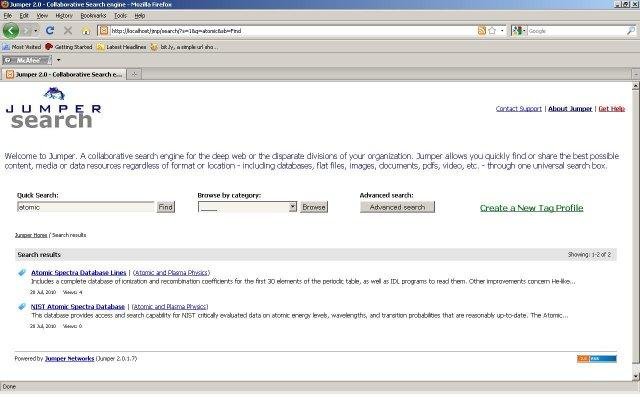Image resolution: width=640 pixels, height=397 pixels.
Task: Click the Search results header text
Action: (39, 255)
